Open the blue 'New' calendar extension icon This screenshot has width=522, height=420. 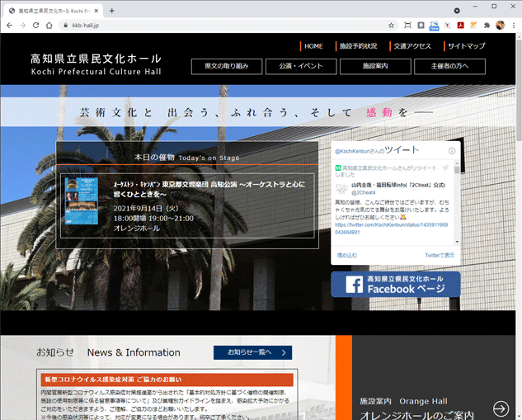click(434, 26)
